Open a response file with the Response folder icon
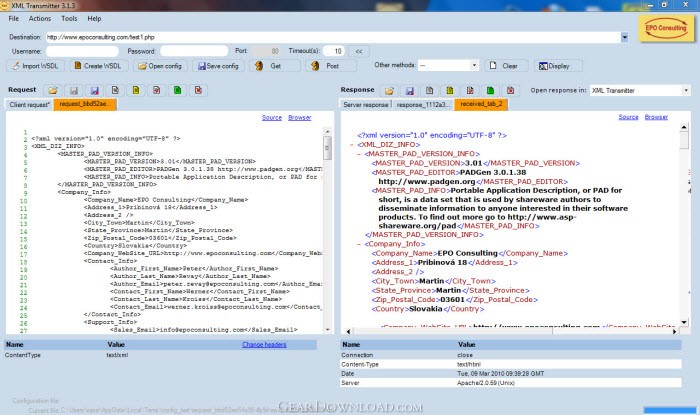This screenshot has width=700, height=415. [x=389, y=91]
